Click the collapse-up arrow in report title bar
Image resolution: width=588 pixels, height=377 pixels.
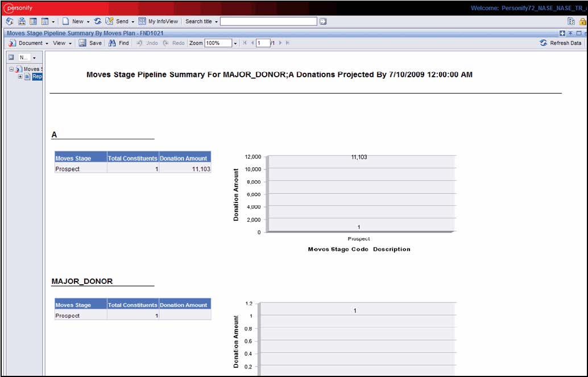point(570,33)
